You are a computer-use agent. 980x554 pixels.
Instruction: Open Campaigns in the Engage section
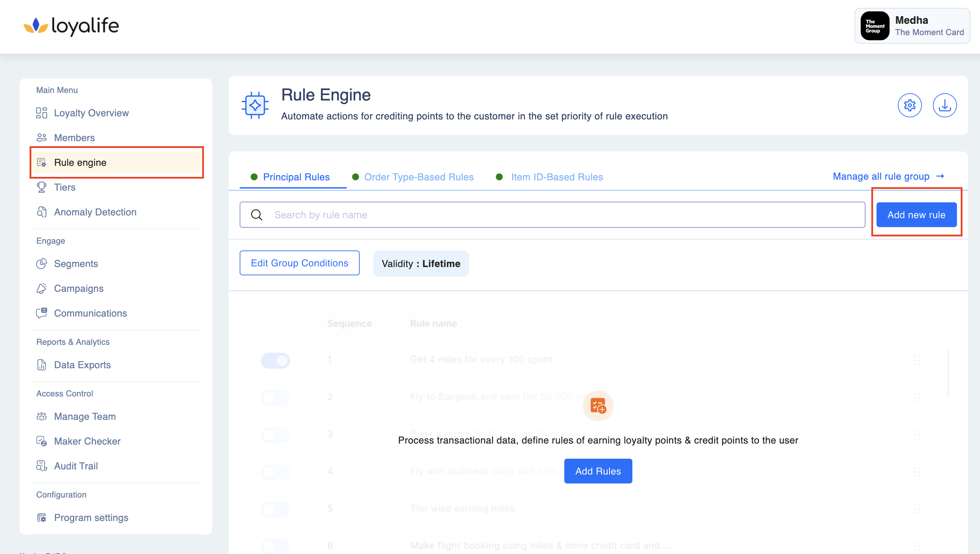coord(79,288)
